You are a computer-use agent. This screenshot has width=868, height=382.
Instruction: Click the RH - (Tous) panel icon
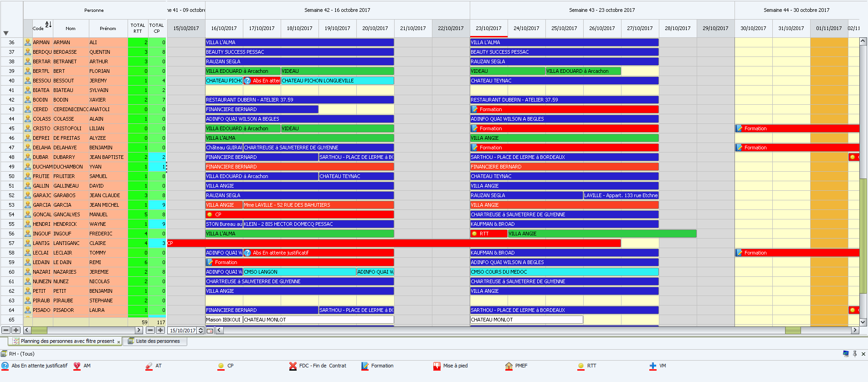(4, 354)
